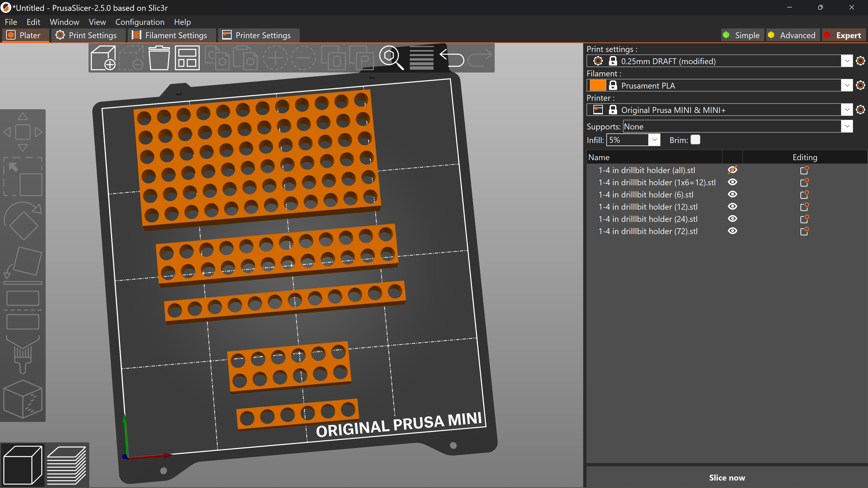This screenshot has width=868, height=488.
Task: Switch to the sliced preview view
Action: tap(67, 465)
